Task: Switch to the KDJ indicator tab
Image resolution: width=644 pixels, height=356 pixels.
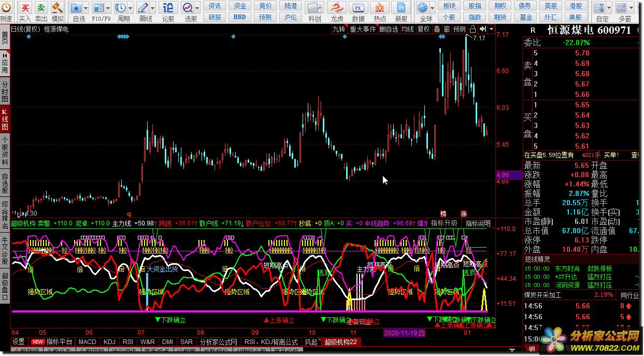Action: [x=109, y=342]
